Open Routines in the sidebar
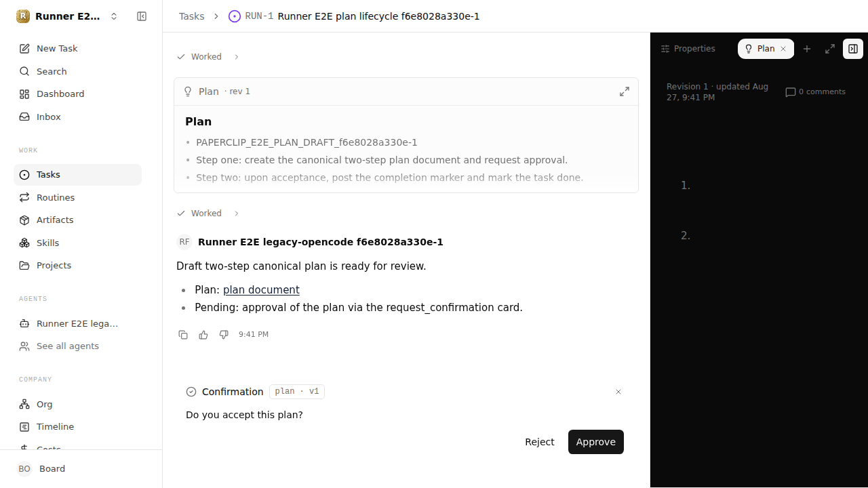The image size is (868, 488). 77,197
